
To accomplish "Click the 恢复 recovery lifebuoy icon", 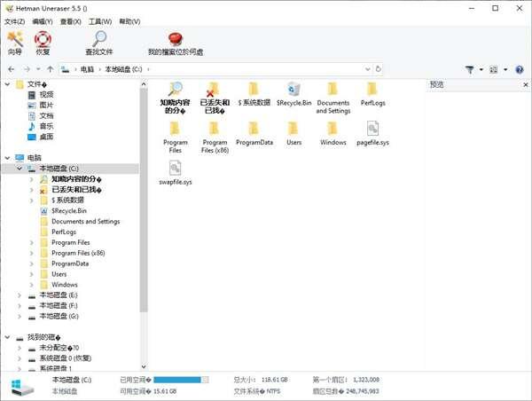I will click(43, 39).
